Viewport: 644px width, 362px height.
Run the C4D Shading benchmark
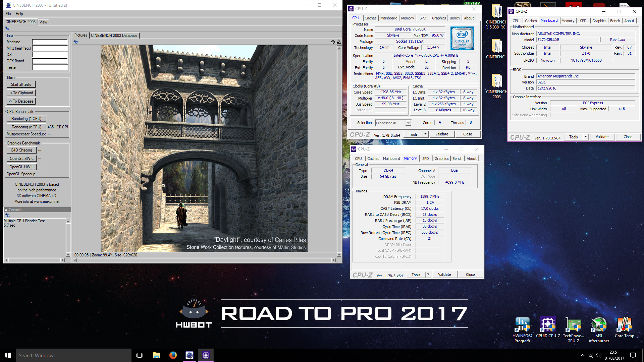tap(21, 150)
